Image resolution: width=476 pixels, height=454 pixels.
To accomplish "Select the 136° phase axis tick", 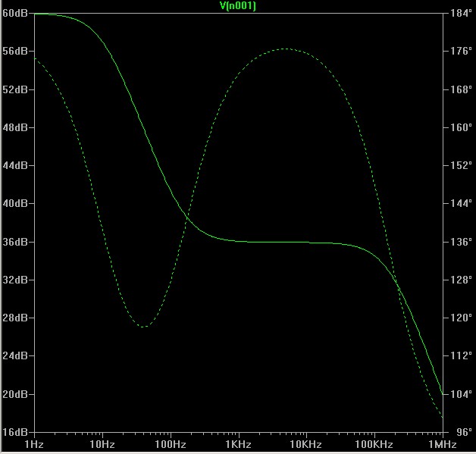I will [x=460, y=242].
